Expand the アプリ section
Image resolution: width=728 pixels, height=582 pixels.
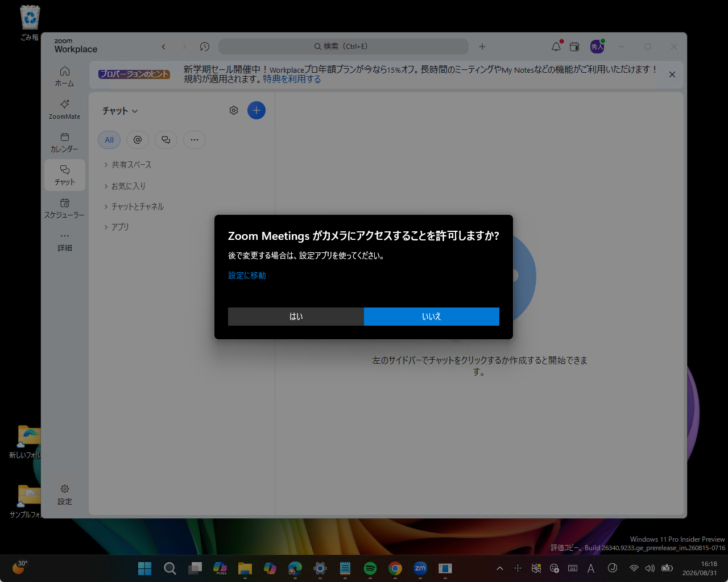coord(117,227)
